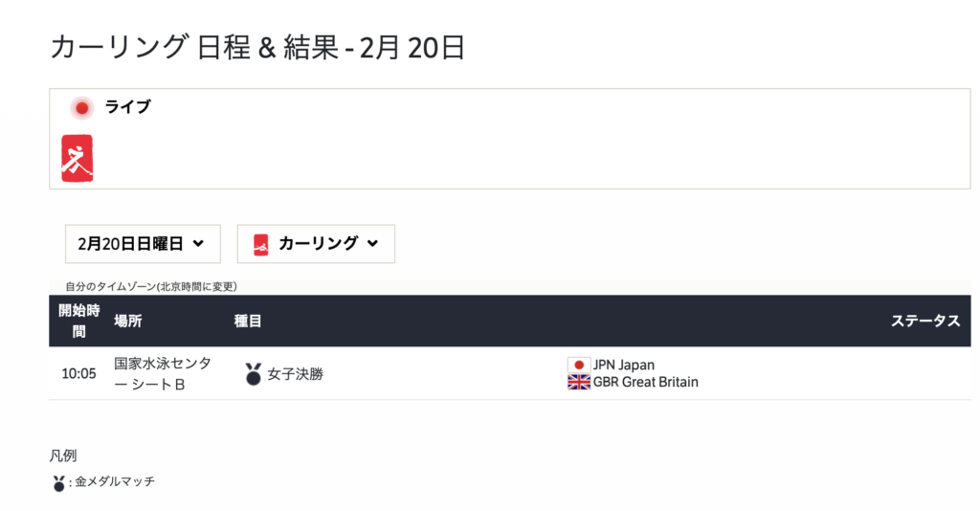Click the curling icon inside the sport dropdown

261,244
